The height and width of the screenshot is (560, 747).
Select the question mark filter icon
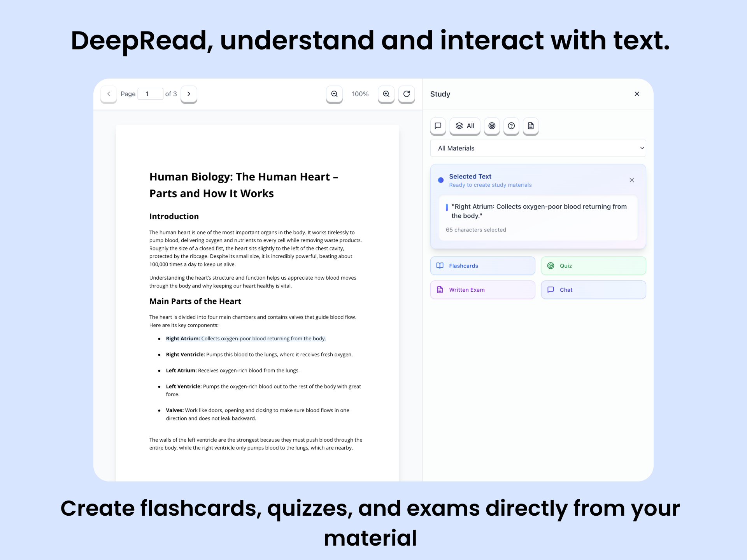(511, 126)
